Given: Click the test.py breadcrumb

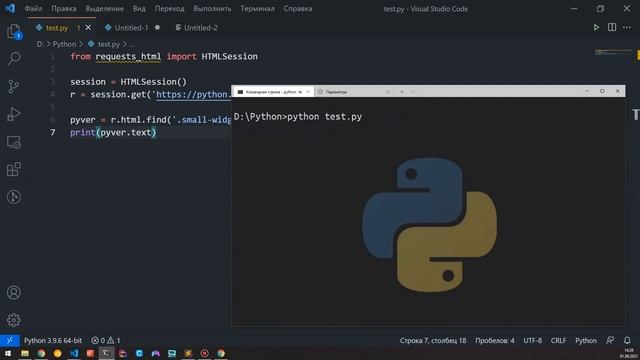Looking at the screenshot, I should click(109, 44).
